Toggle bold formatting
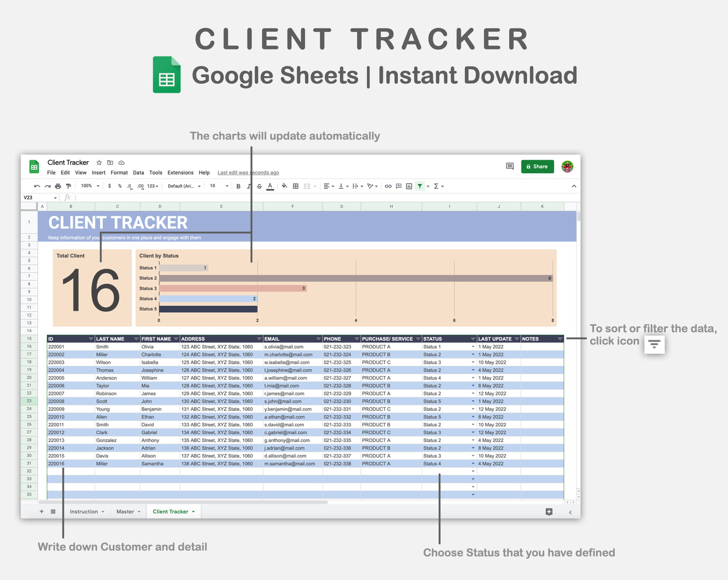 [239, 186]
